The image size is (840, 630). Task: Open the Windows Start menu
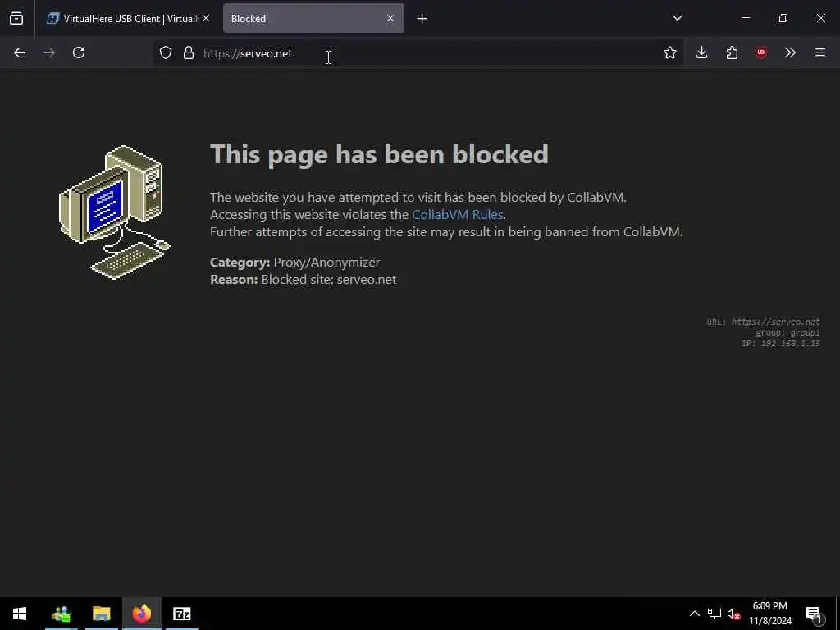click(x=20, y=614)
